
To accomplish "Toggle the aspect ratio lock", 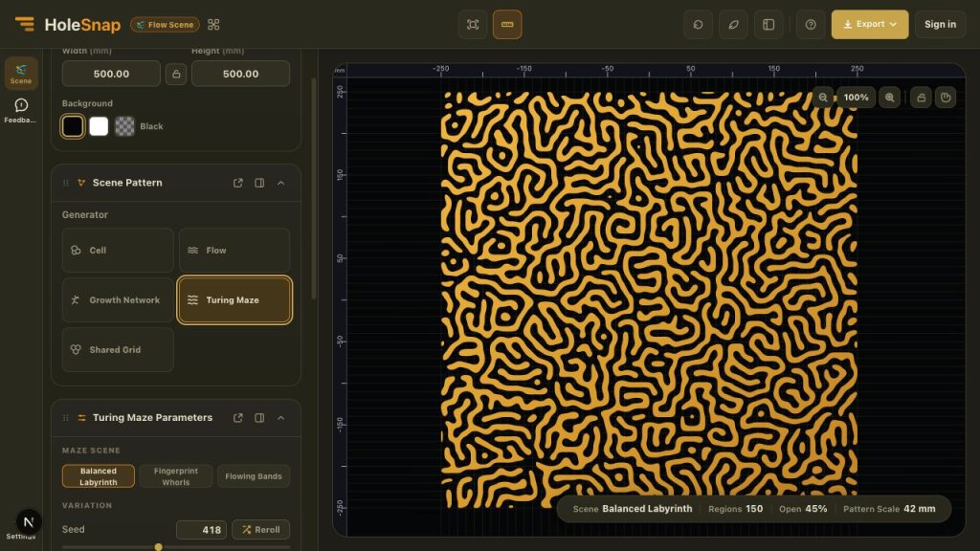I will click(176, 74).
